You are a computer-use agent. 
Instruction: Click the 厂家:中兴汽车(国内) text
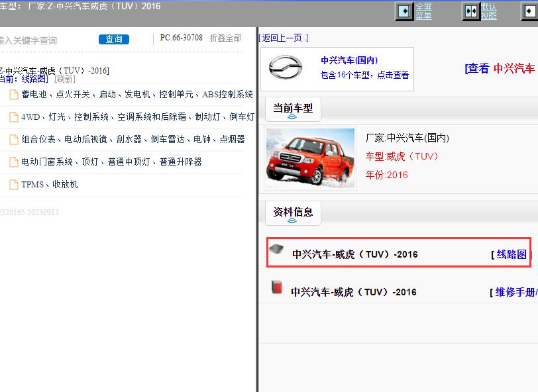(x=407, y=138)
